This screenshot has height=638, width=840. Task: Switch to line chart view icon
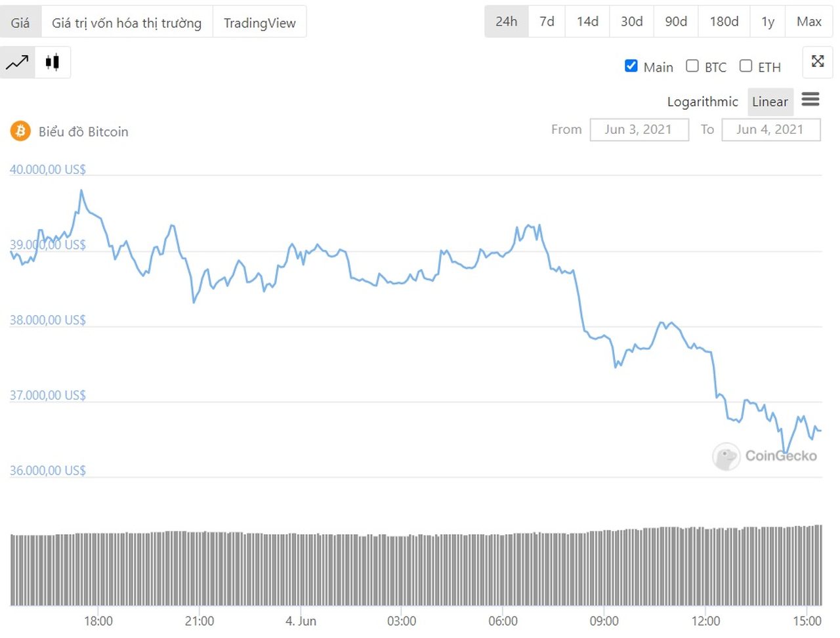(17, 62)
